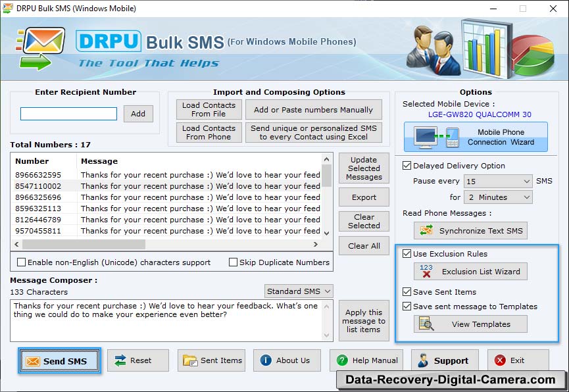Viewport: 569px width, 392px height.
Task: Minimize the DRPU Bulk SMS window
Action: pos(493,9)
